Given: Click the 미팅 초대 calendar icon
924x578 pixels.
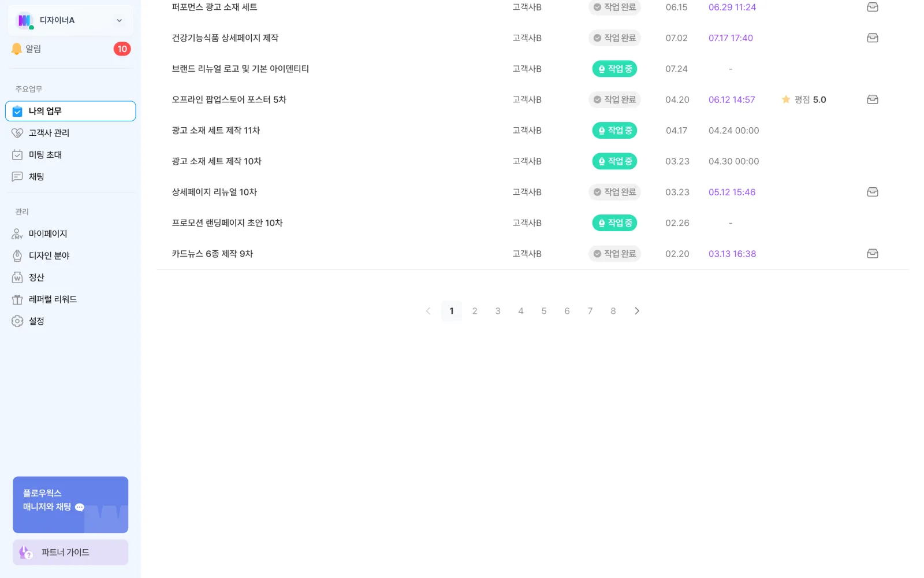Looking at the screenshot, I should click(17, 155).
